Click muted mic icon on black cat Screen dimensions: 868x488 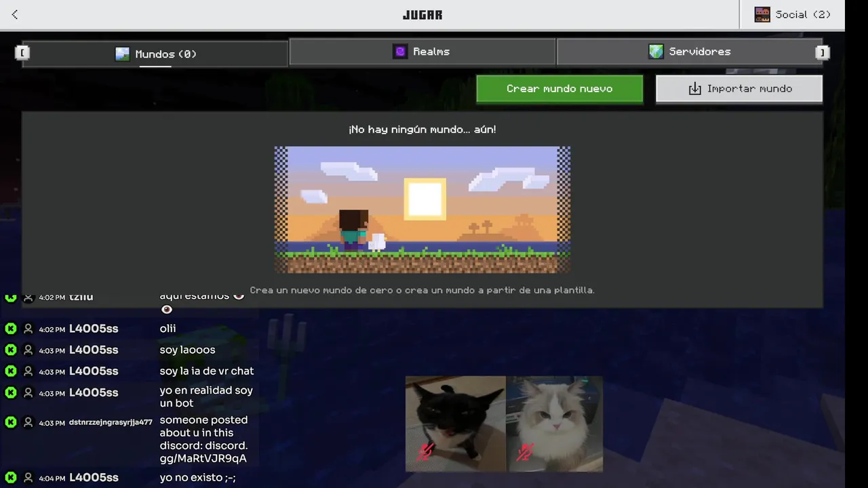pos(425,452)
